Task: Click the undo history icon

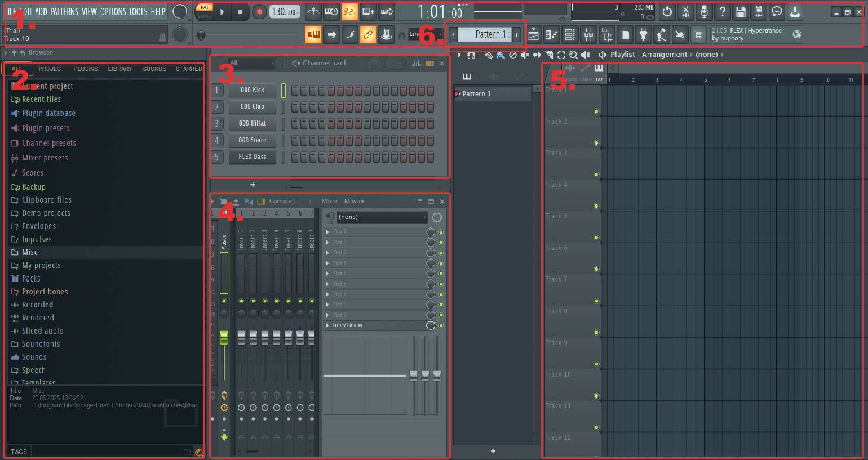Action: 667,11
